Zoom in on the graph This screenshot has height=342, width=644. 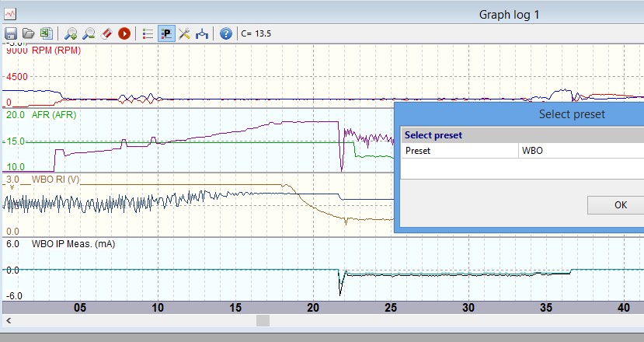[71, 33]
